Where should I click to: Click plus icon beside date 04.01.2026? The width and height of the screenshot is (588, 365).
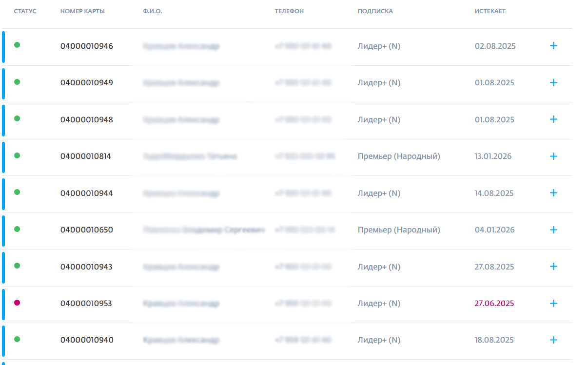coord(553,230)
